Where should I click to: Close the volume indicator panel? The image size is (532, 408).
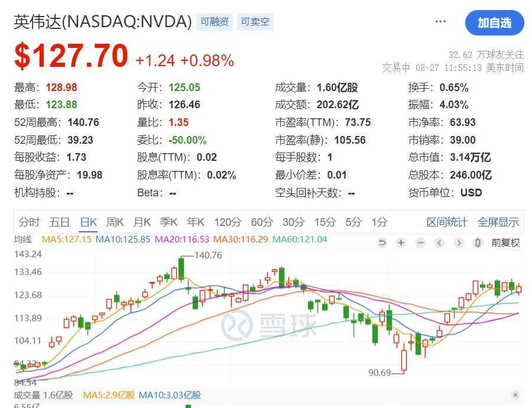515,395
